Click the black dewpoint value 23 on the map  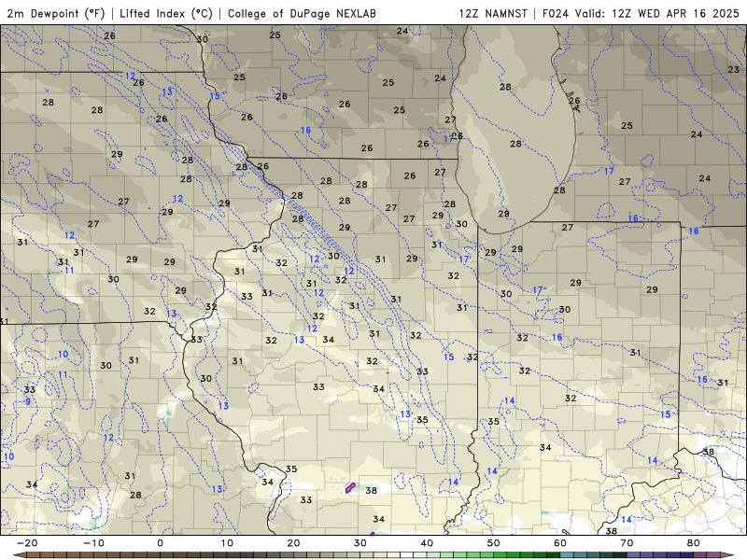734,69
